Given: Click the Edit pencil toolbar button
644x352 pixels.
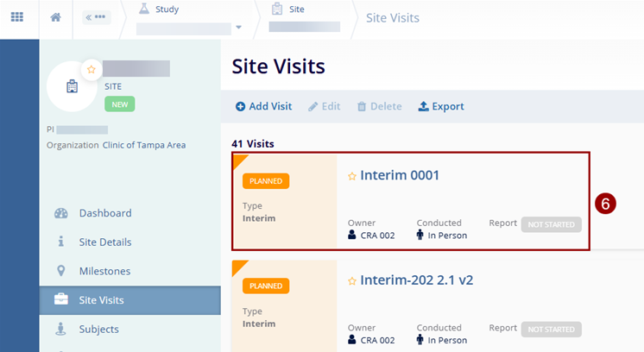Looking at the screenshot, I should point(324,106).
